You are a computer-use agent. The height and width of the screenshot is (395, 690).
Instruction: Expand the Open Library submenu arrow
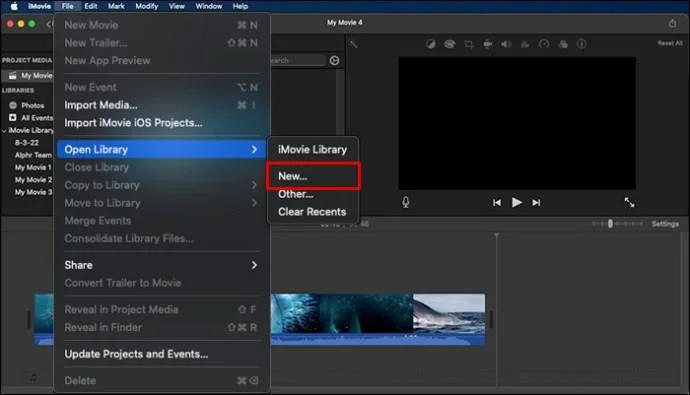(x=254, y=150)
